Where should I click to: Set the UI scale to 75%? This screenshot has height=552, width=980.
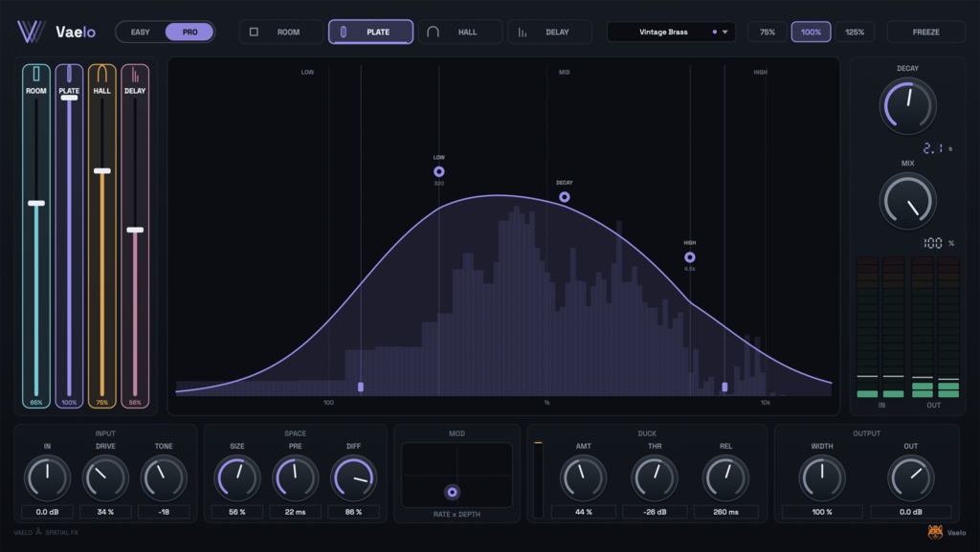pyautogui.click(x=768, y=32)
